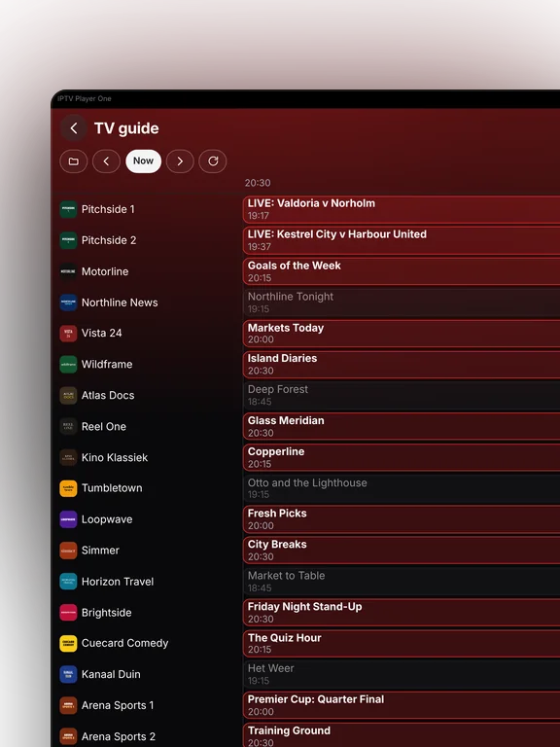This screenshot has width=560, height=747.
Task: Select the Vista 24 channel logo
Action: click(x=68, y=333)
